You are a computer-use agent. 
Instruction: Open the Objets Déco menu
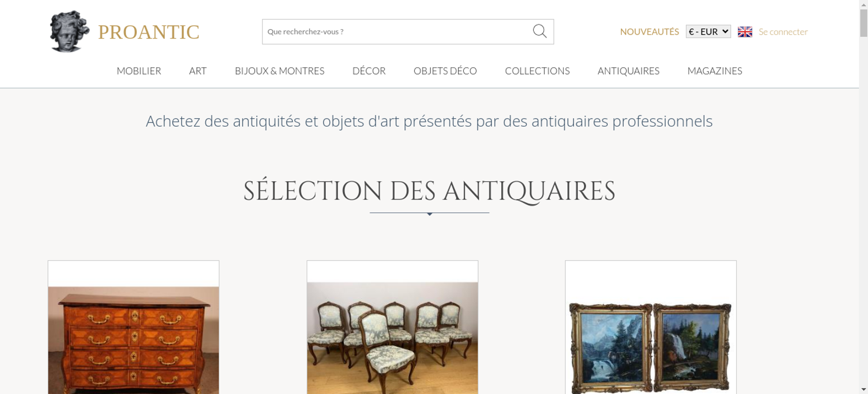point(445,71)
